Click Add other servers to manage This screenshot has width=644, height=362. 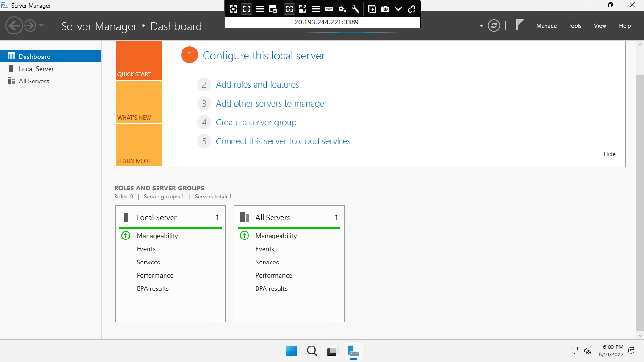click(x=270, y=104)
